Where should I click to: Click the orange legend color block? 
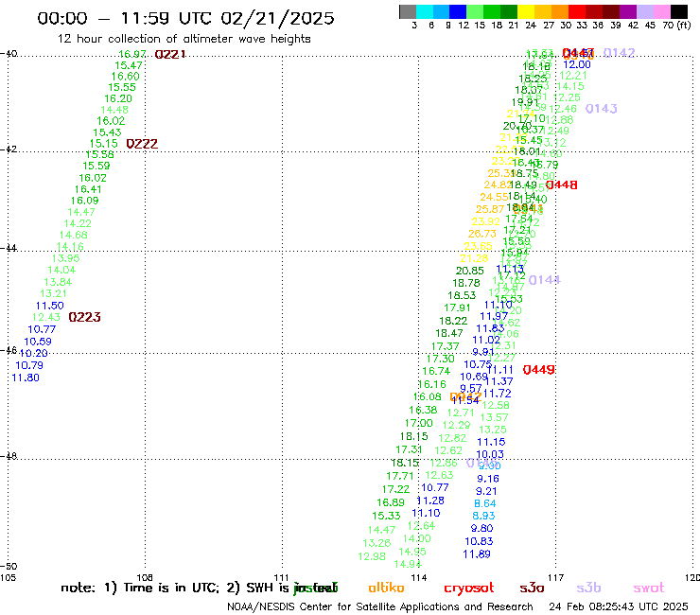tap(559, 11)
